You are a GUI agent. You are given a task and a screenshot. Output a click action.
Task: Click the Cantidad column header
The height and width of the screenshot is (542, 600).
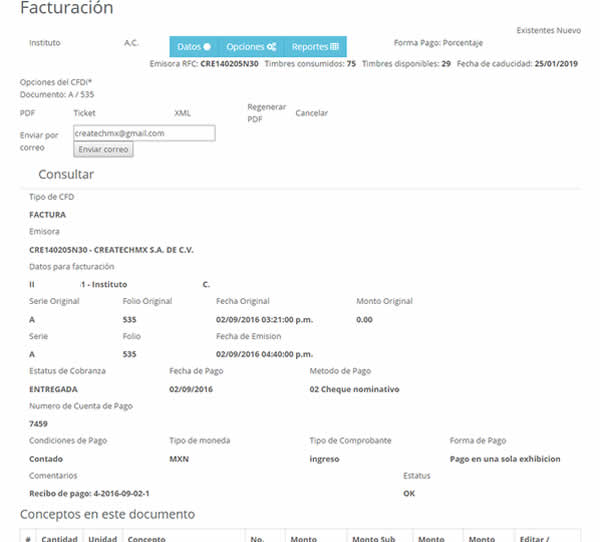point(59,537)
